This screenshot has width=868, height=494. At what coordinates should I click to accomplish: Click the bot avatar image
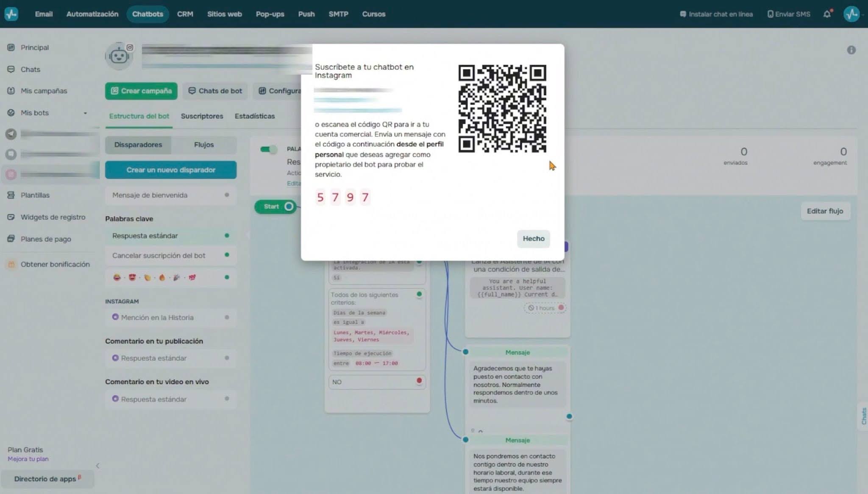point(119,56)
